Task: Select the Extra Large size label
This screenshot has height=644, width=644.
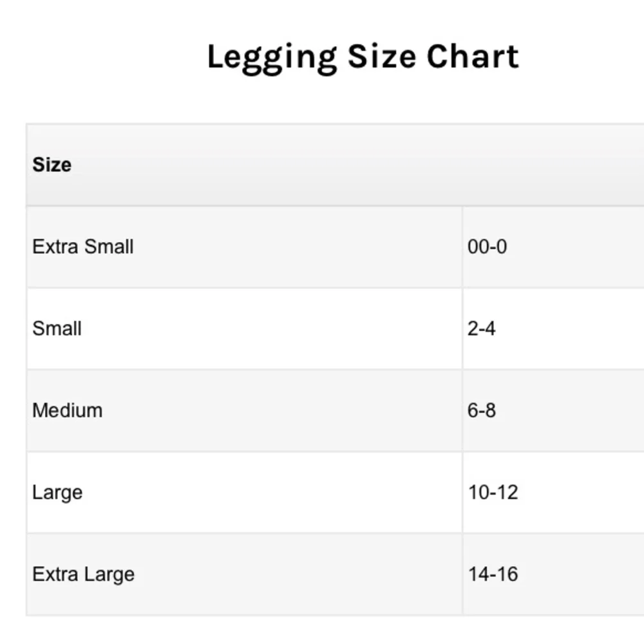Action: pyautogui.click(x=83, y=574)
